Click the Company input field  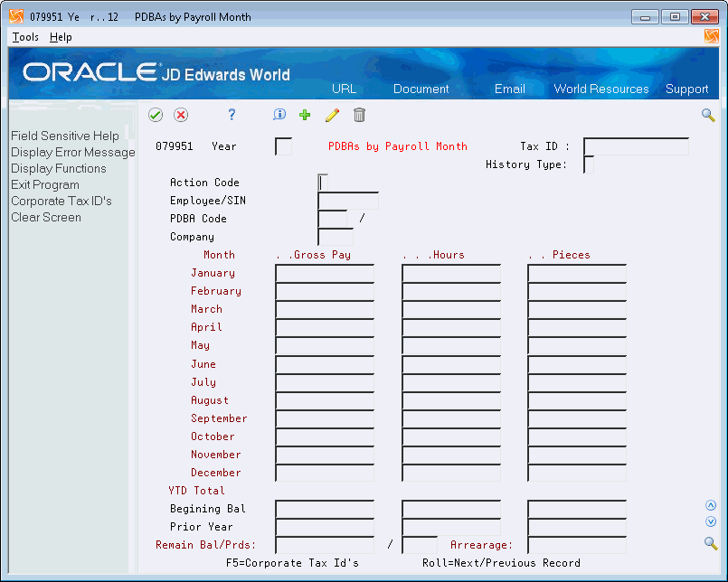[336, 237]
